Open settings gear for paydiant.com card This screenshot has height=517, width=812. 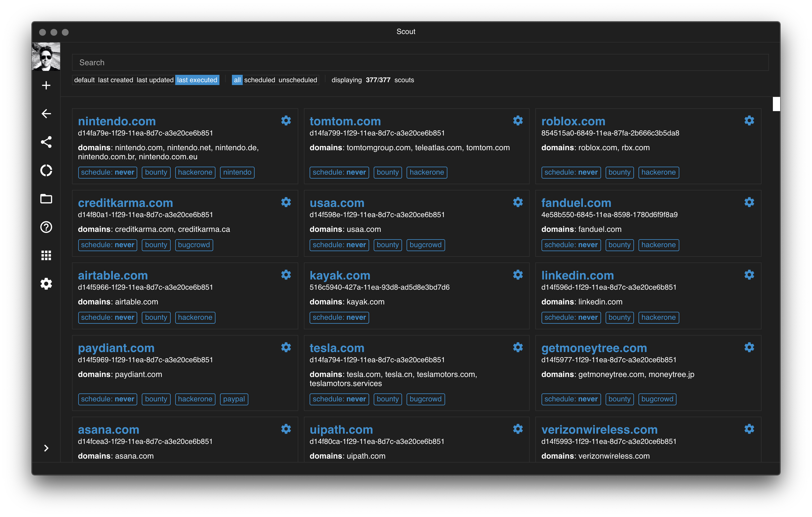click(x=286, y=347)
